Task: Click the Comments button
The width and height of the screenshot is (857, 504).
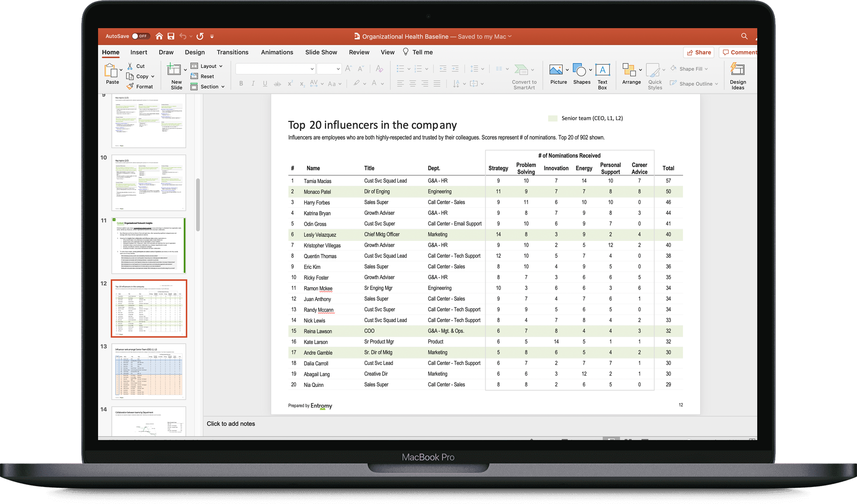Action: pyautogui.click(x=738, y=52)
